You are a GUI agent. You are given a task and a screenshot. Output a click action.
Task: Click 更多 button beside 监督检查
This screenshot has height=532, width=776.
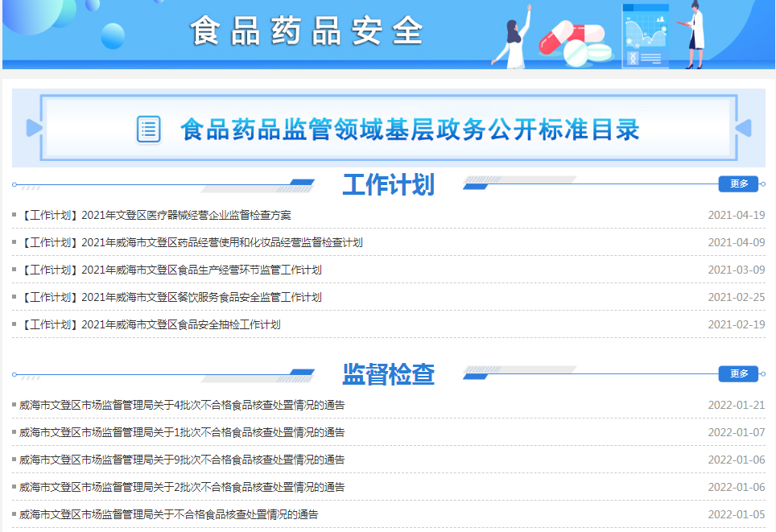click(738, 373)
